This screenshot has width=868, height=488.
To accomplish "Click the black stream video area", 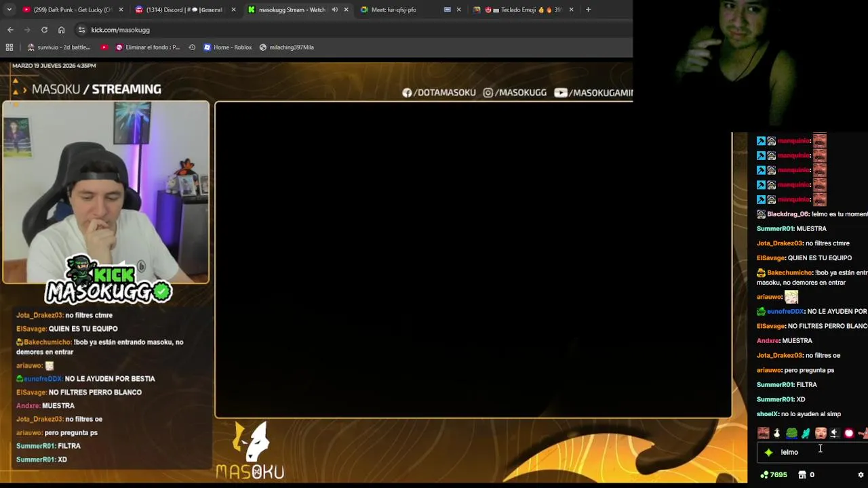I will coord(473,260).
